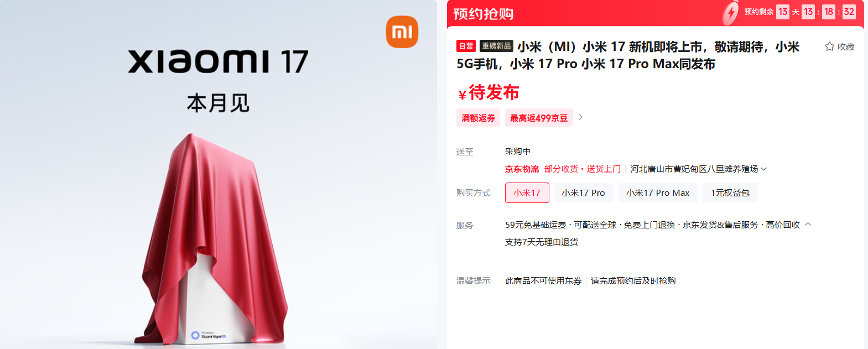
Task: Open the 京东物流 logistics link
Action: pos(522,169)
